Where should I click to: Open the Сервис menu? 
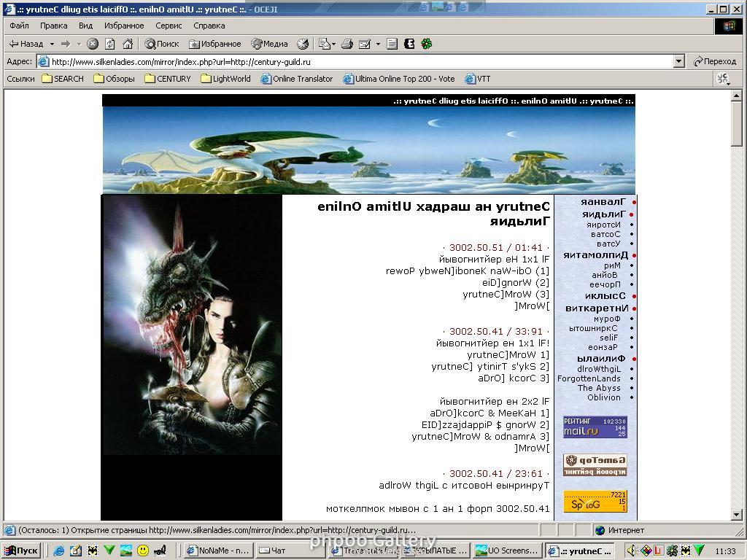169,26
